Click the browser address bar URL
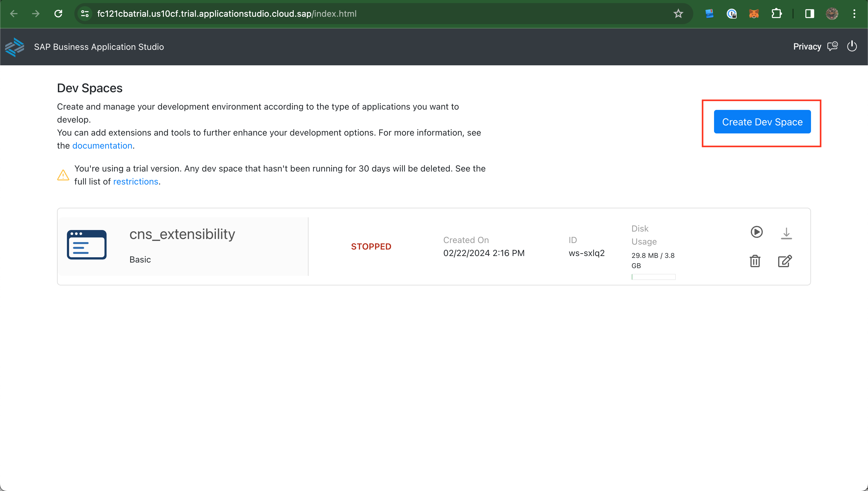This screenshot has width=868, height=491. coord(227,14)
